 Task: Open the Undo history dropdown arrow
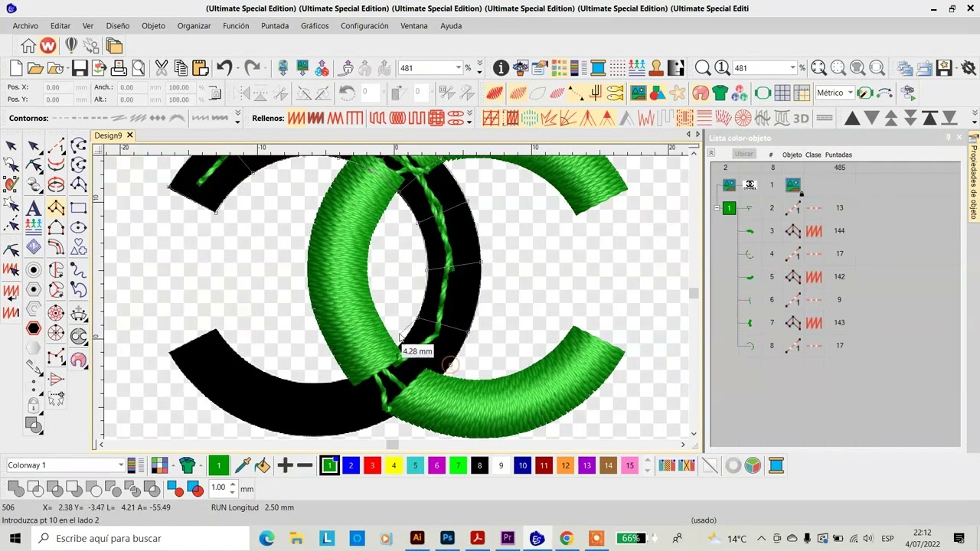pyautogui.click(x=236, y=68)
